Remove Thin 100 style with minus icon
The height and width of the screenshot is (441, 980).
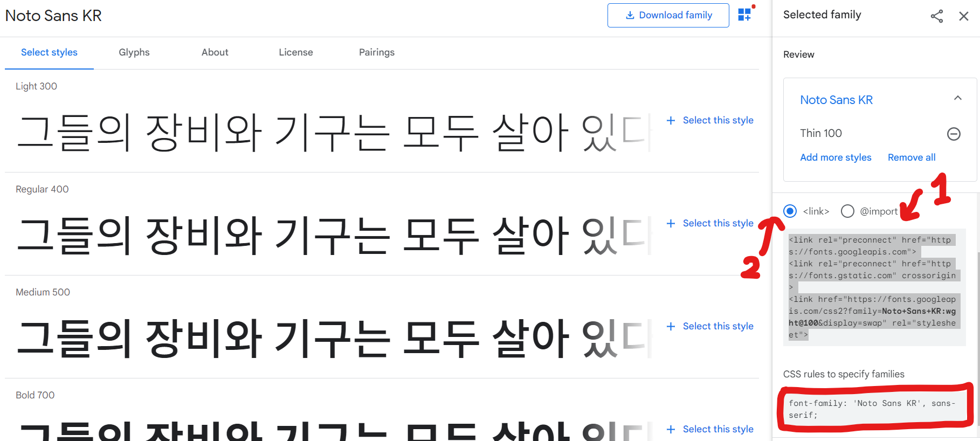(x=954, y=134)
